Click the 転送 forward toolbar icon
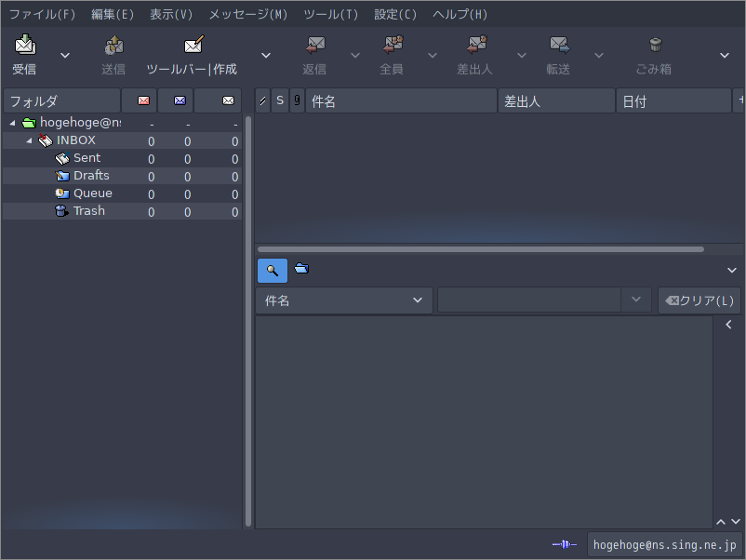The height and width of the screenshot is (560, 746). pyautogui.click(x=560, y=45)
